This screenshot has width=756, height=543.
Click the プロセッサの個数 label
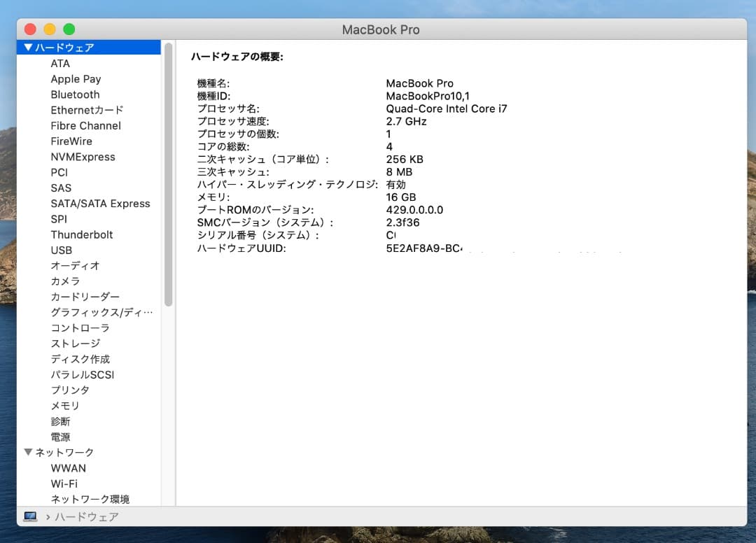tap(238, 134)
